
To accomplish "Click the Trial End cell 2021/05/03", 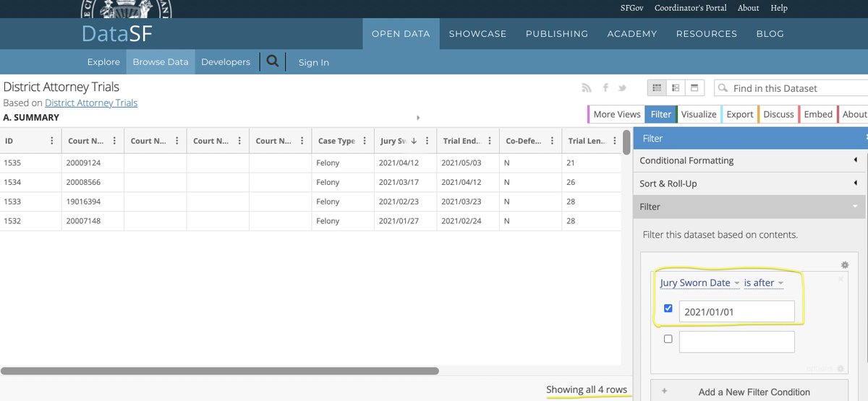I will pos(467,163).
